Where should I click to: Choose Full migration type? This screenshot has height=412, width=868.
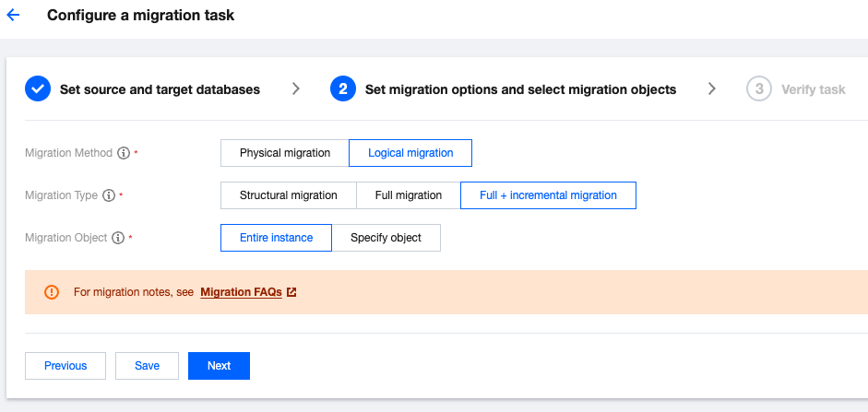(x=408, y=195)
